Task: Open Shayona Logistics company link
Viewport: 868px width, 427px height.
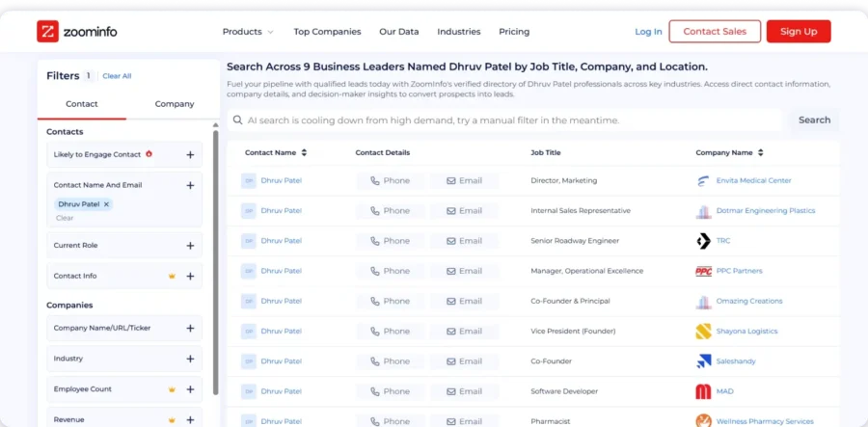Action: click(x=746, y=332)
